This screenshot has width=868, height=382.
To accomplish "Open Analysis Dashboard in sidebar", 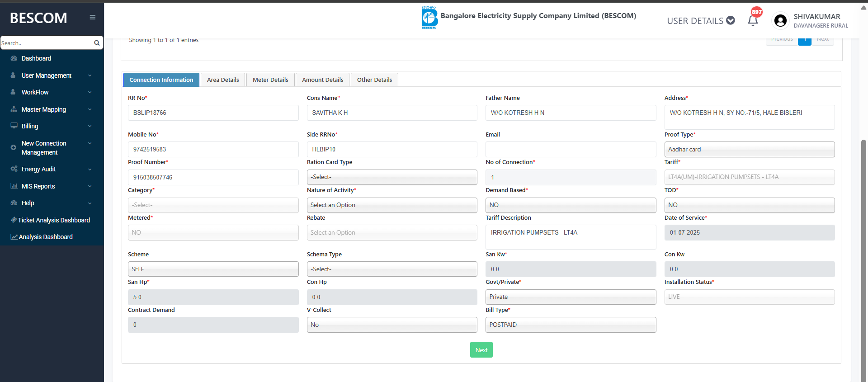I will [x=45, y=237].
